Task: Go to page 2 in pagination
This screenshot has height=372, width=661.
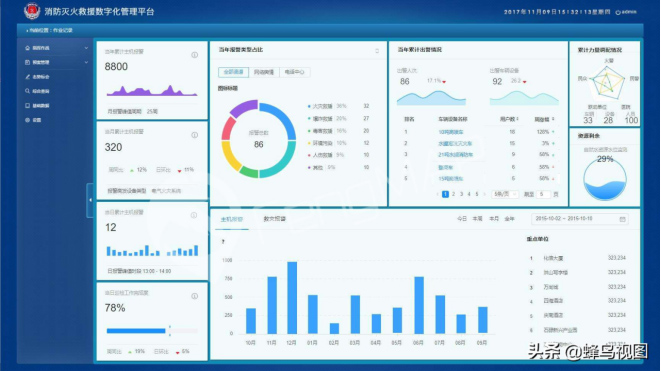Action: click(x=453, y=194)
